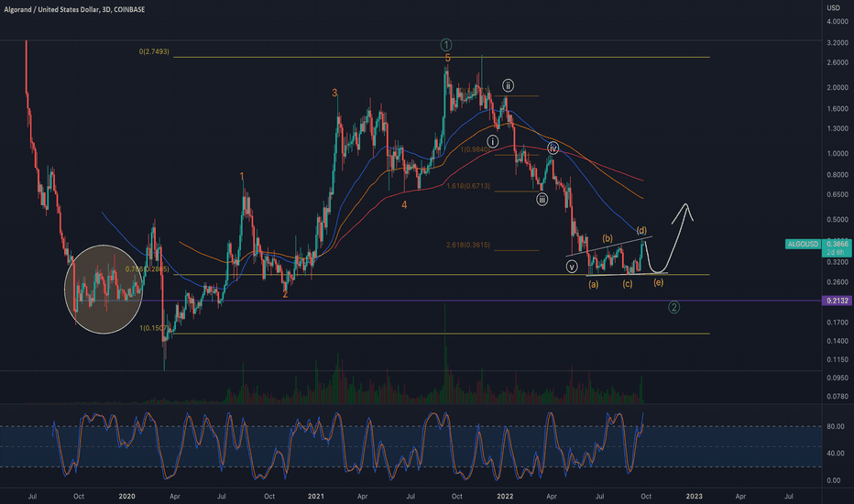This screenshot has width=854, height=504.
Task: Select the circled ii subwave label
Action: click(508, 85)
